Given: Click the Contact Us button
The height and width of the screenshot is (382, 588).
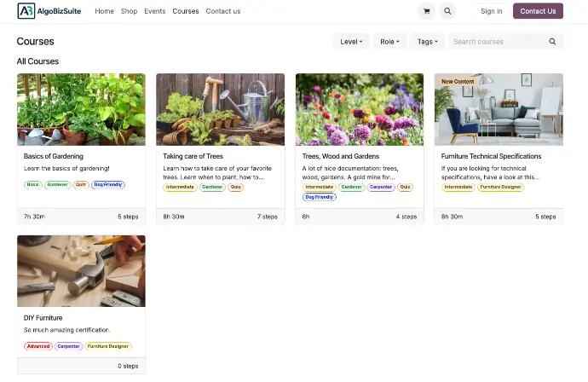Looking at the screenshot, I should click(538, 11).
